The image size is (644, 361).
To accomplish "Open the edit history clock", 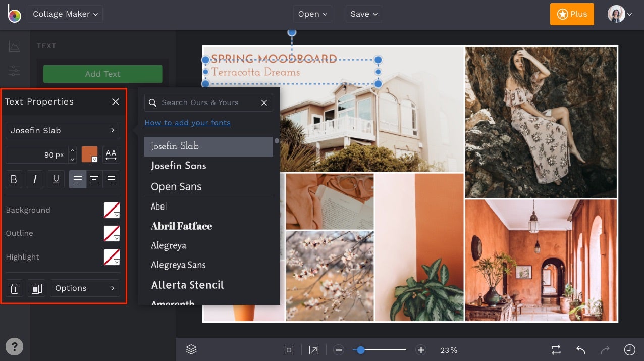I will [629, 349].
